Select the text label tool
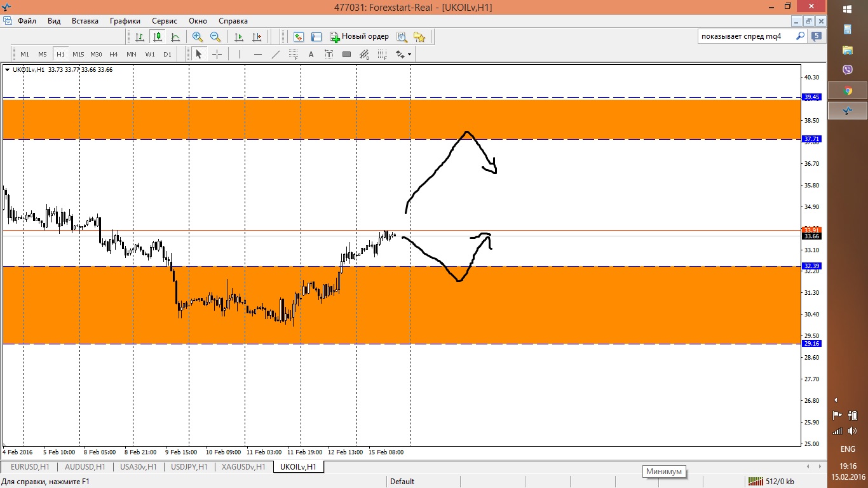868x488 pixels. tap(329, 55)
